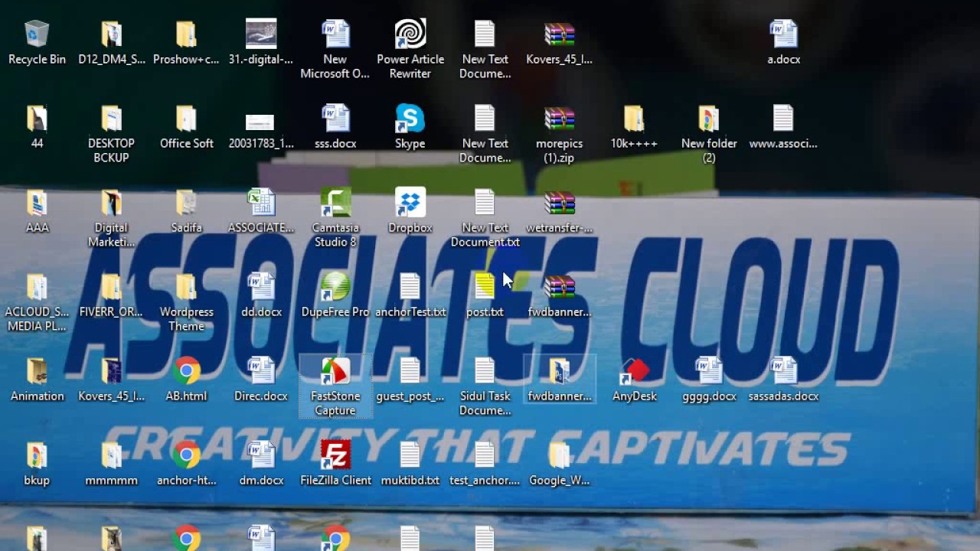The width and height of the screenshot is (980, 551).
Task: Select the test_anchor... text file
Action: click(x=485, y=464)
